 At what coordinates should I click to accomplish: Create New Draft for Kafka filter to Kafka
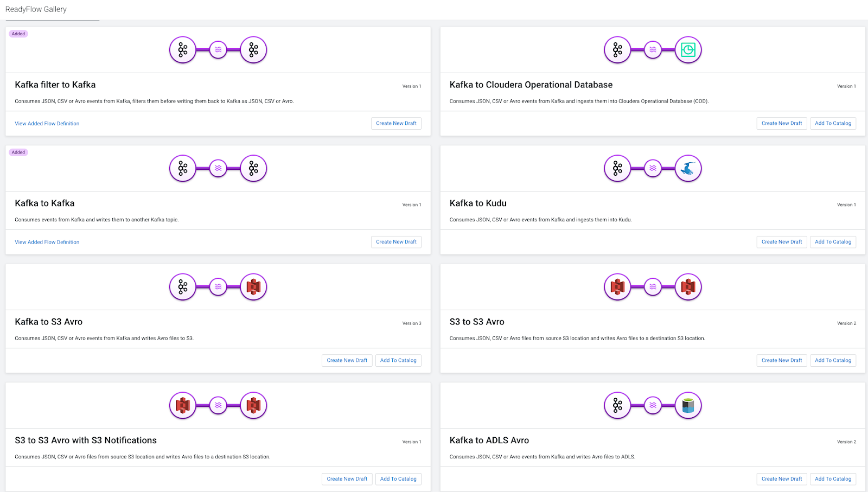[x=396, y=123]
